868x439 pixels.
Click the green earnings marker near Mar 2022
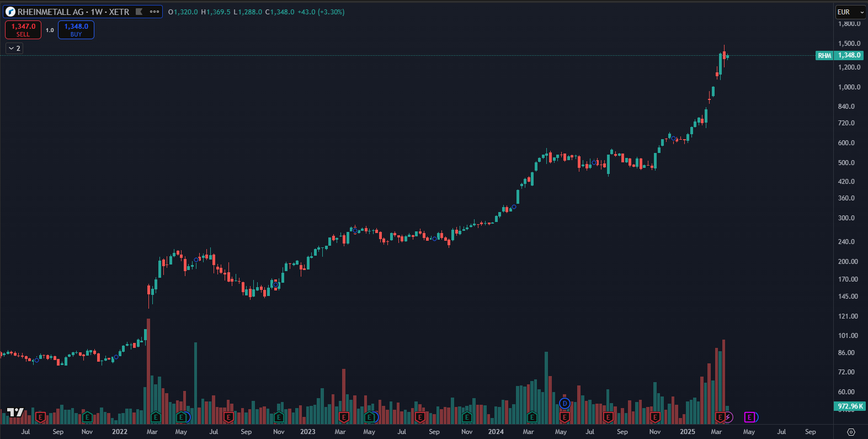(x=156, y=417)
